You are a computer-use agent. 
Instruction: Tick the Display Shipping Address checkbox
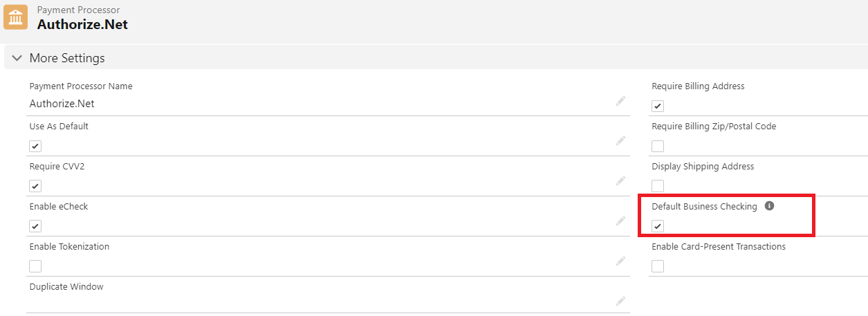click(658, 186)
